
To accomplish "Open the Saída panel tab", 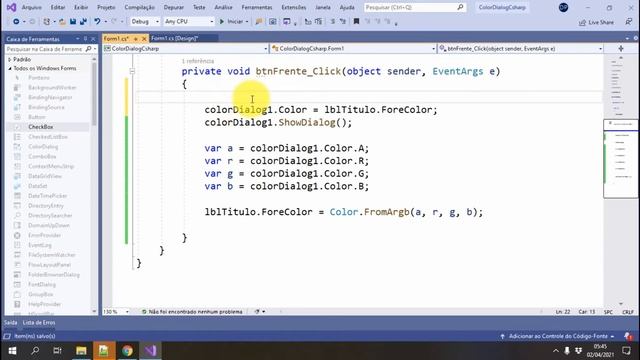I will point(11,322).
